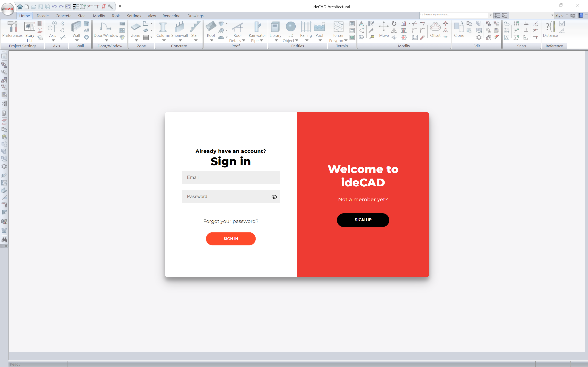The width and height of the screenshot is (588, 367).
Task: Select the Offset tool
Action: pyautogui.click(x=435, y=29)
